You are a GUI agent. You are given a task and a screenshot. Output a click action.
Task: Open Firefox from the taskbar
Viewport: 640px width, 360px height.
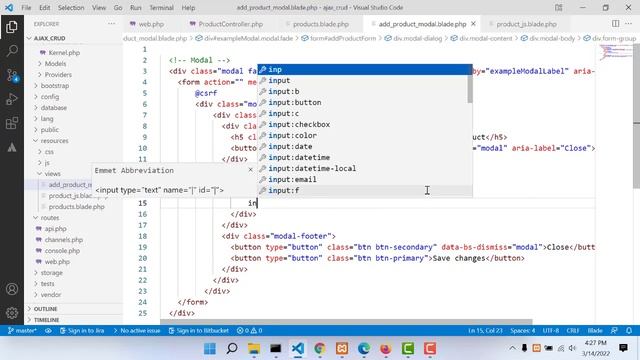point(386,349)
